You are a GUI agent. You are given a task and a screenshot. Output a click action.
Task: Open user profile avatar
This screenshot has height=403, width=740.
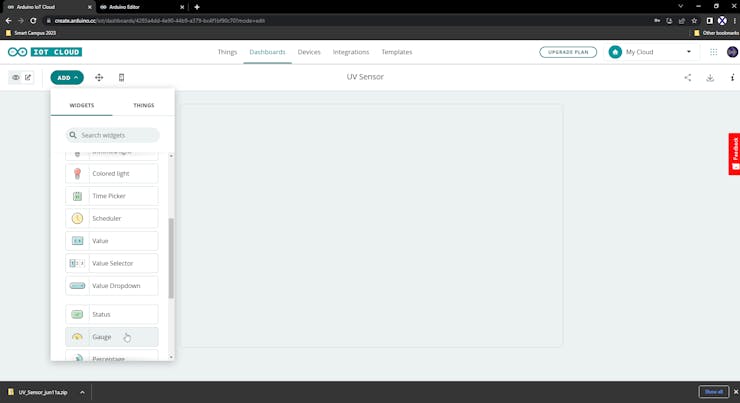tap(732, 52)
